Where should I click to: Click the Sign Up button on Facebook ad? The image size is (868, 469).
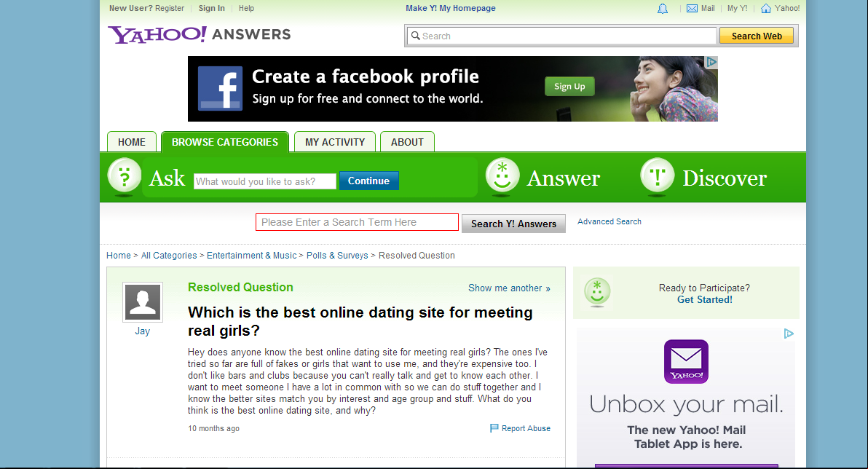coord(569,87)
